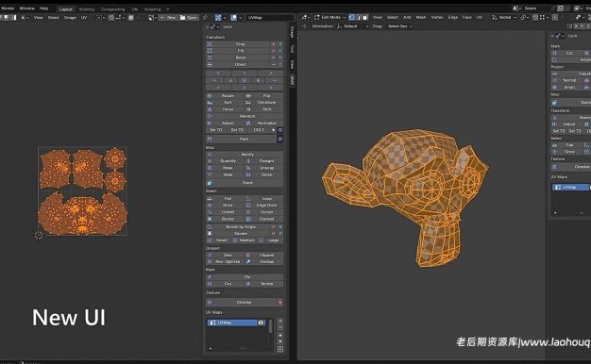
Task: Open the Default orientation dropdown
Action: pyautogui.click(x=352, y=26)
